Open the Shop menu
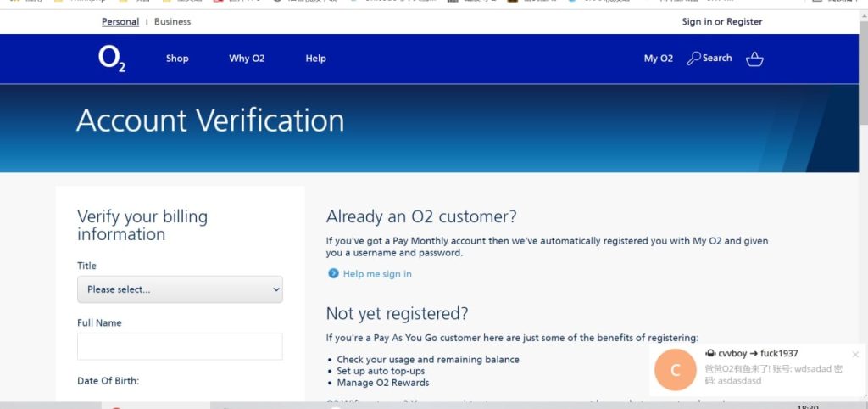Viewport: 868px width, 409px height. 177,59
